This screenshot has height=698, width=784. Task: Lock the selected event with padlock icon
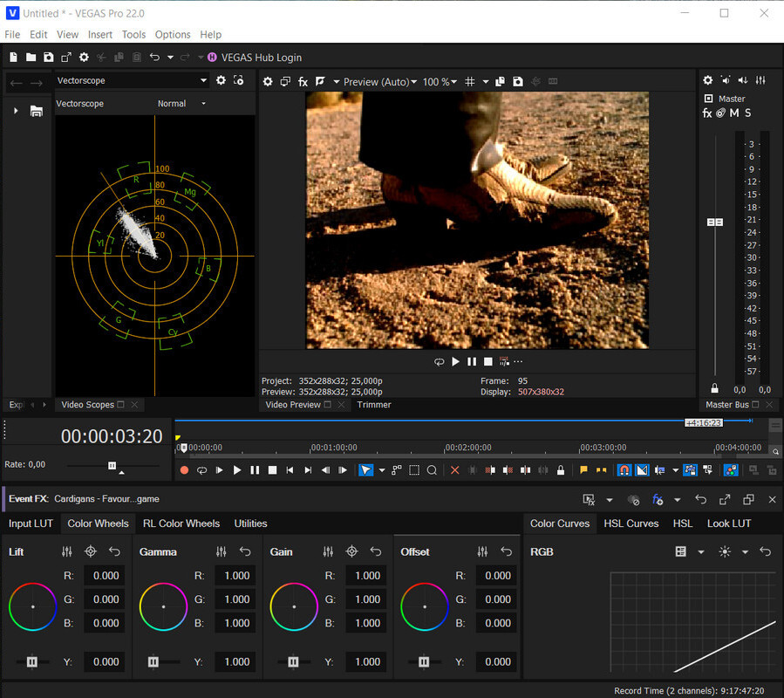(x=561, y=470)
